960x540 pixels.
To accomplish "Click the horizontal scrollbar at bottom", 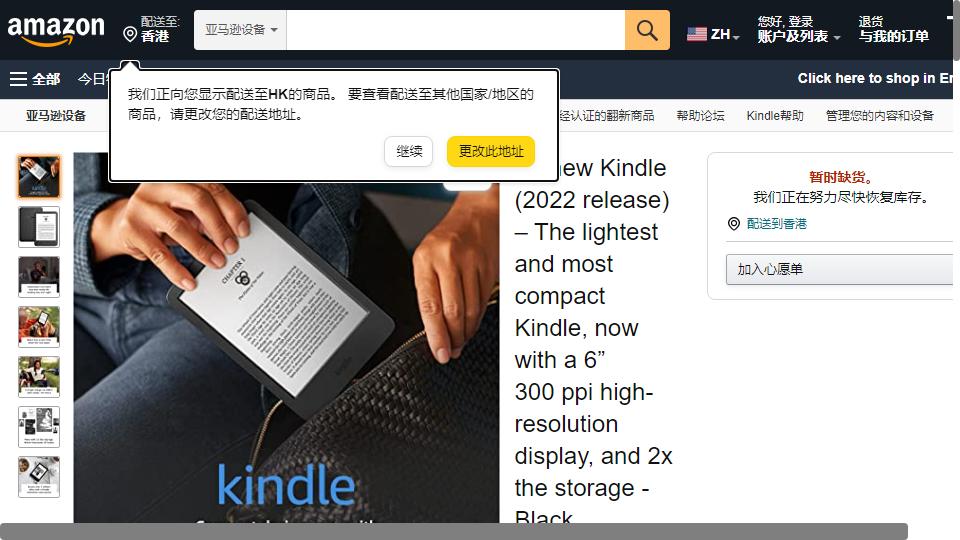I will [x=454, y=531].
